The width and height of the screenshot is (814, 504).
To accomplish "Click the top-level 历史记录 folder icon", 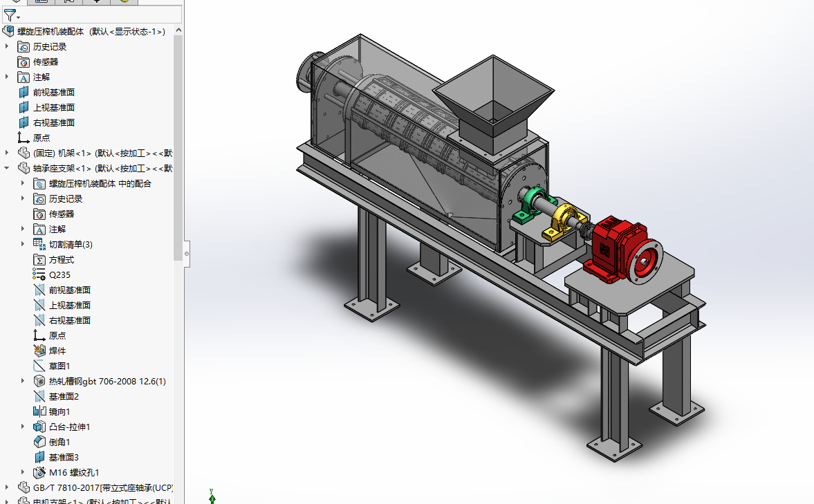I will (x=24, y=47).
